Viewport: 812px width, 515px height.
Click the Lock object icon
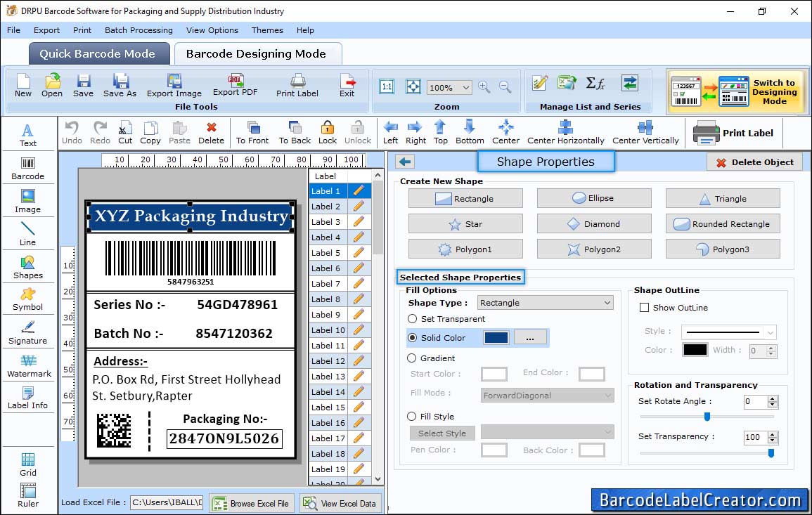tap(328, 133)
